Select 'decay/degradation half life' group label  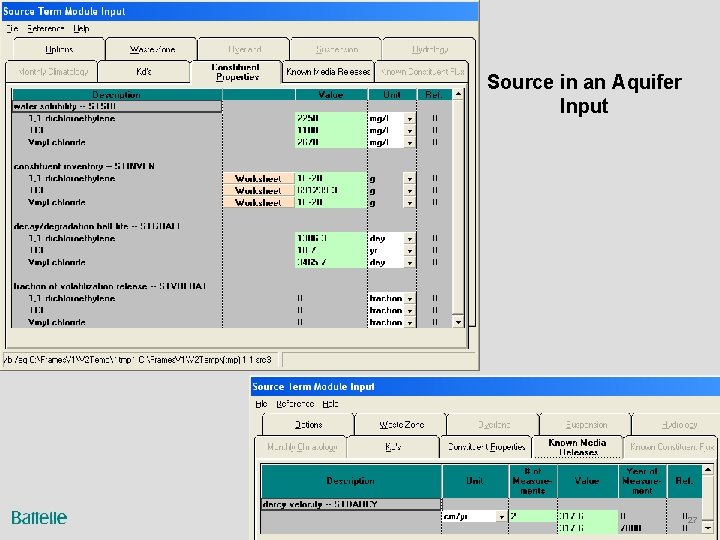[97, 226]
